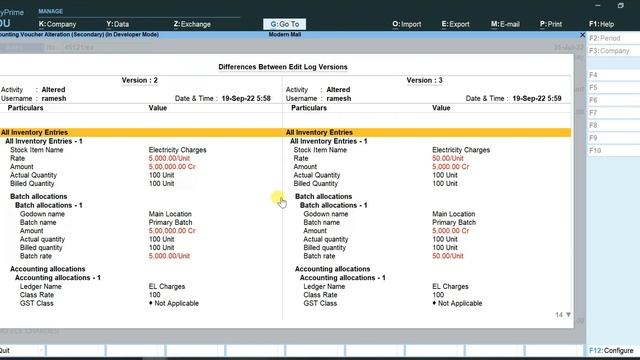Viewport: 640px width, 360px height.
Task: Click the 14 more-lines down arrow
Action: (568, 315)
